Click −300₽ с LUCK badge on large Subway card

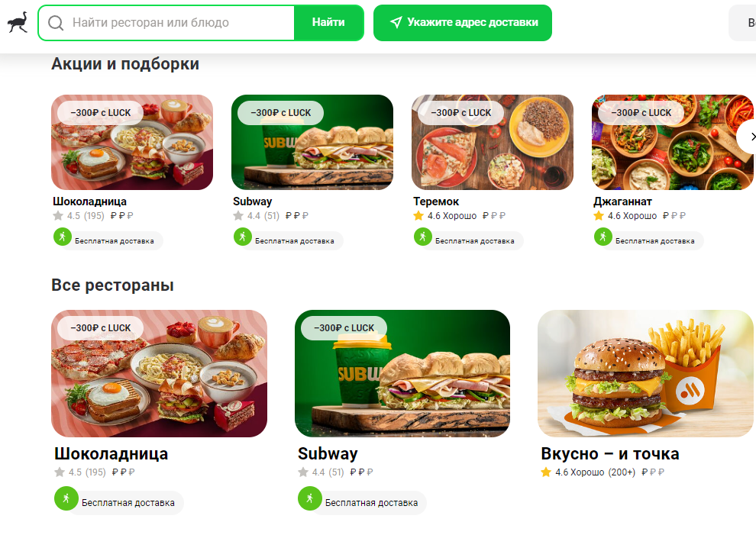(x=344, y=327)
